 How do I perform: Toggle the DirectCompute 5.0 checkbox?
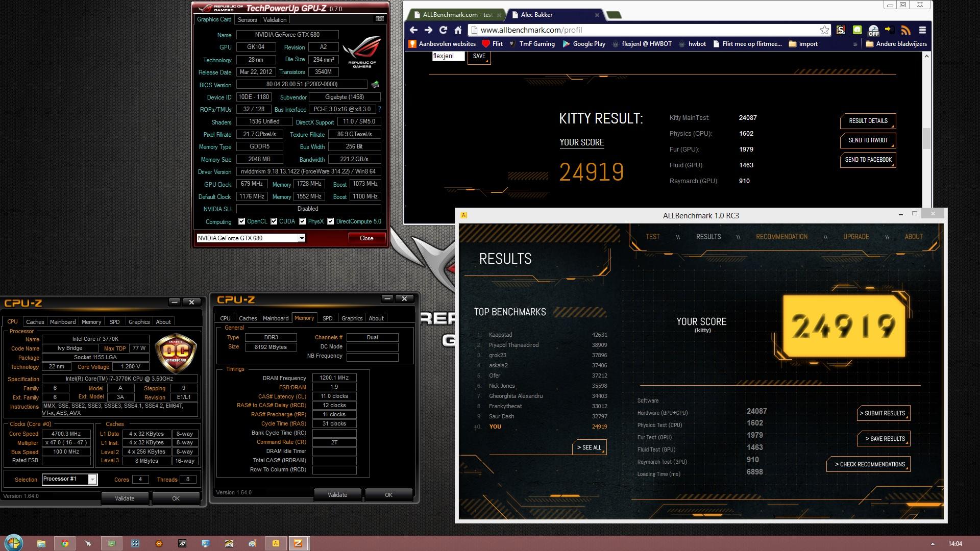point(331,221)
